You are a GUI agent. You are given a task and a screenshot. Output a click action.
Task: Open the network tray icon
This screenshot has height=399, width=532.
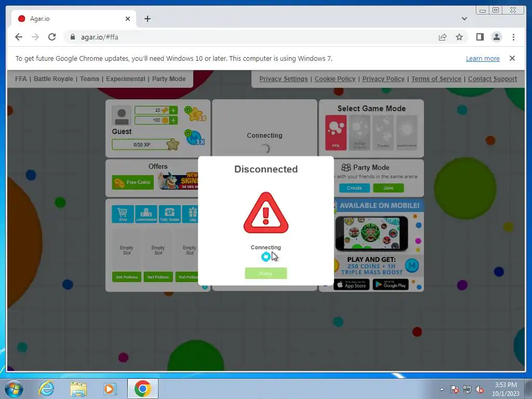[467, 390]
